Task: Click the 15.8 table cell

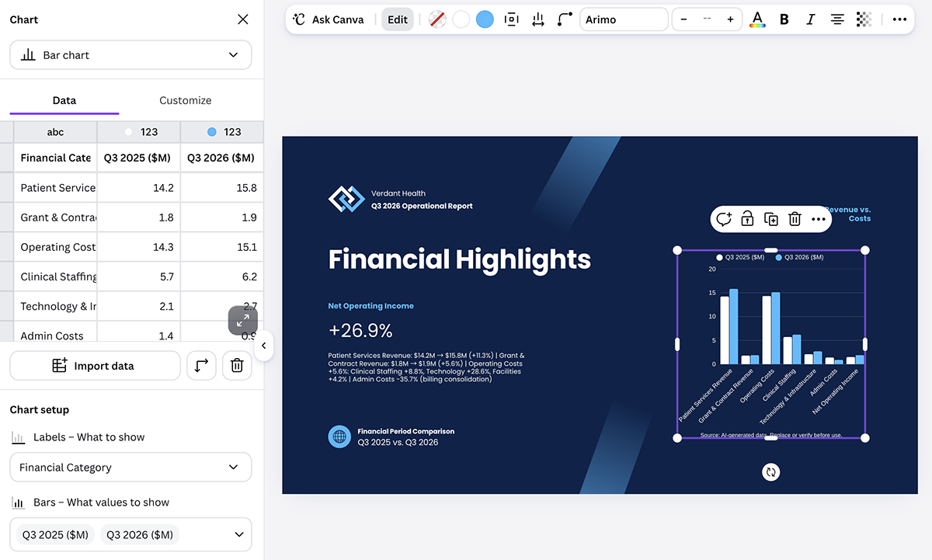Action: point(222,188)
